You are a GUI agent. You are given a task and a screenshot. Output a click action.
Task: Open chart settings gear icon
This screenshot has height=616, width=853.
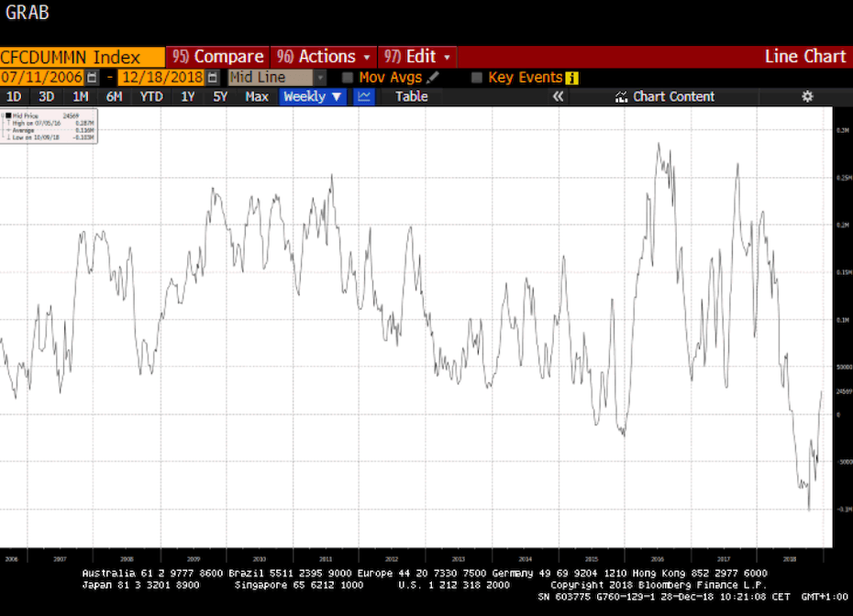pos(807,97)
